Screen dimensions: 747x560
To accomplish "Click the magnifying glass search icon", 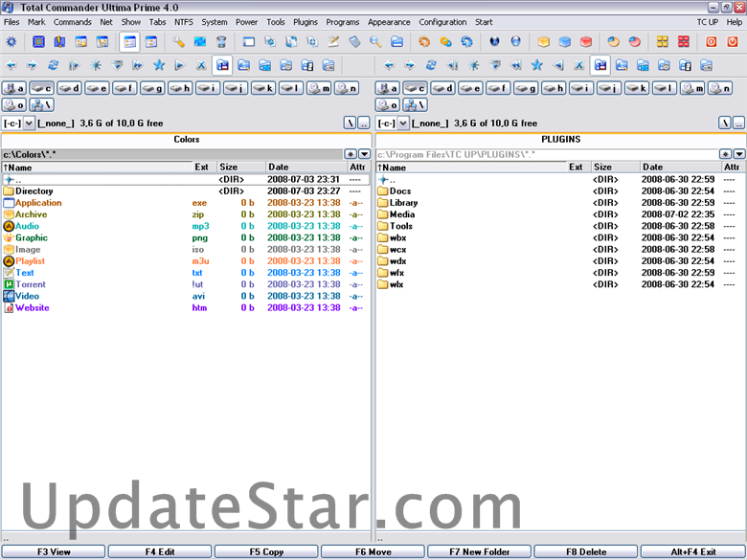I will coord(375,42).
